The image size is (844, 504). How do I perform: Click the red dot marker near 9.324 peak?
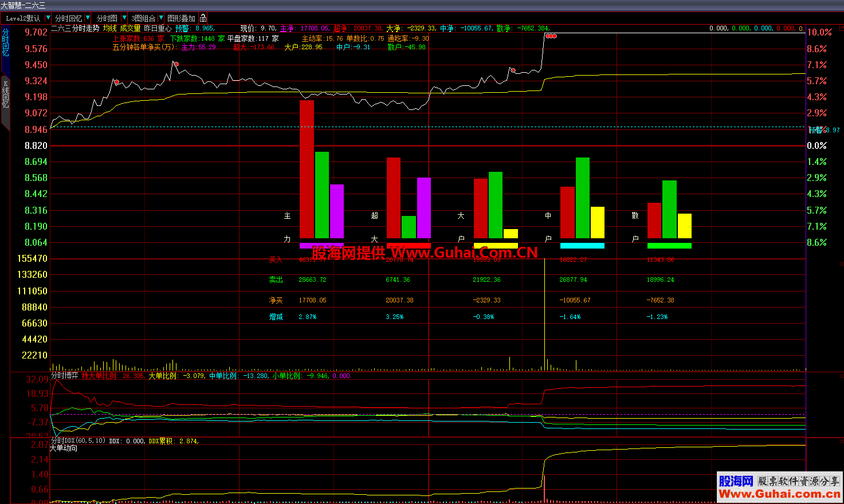point(117,82)
